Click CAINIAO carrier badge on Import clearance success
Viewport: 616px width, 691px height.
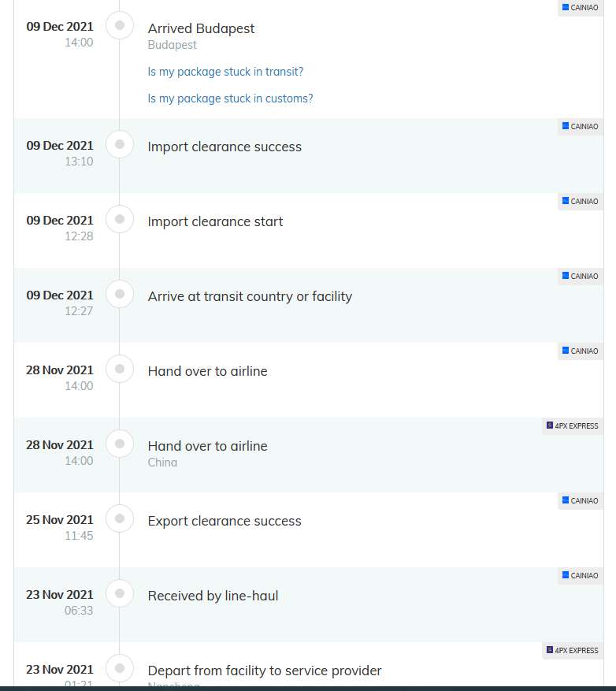coord(580,127)
